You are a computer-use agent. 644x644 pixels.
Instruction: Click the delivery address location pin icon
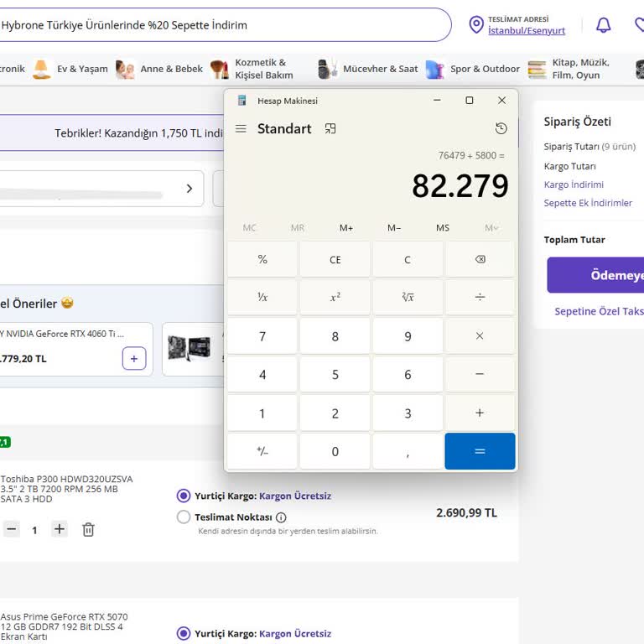476,24
